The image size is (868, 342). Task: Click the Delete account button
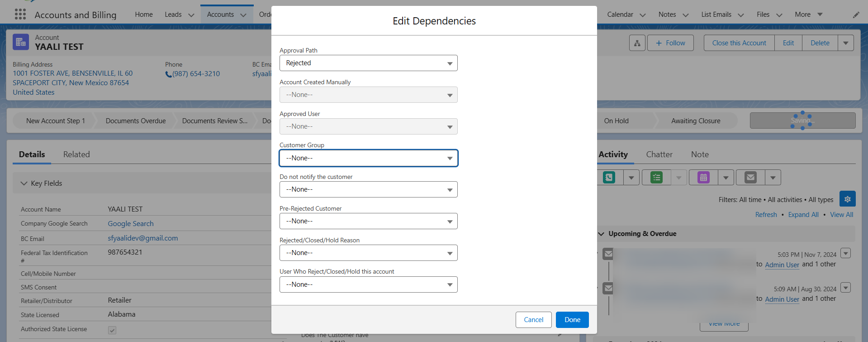820,43
